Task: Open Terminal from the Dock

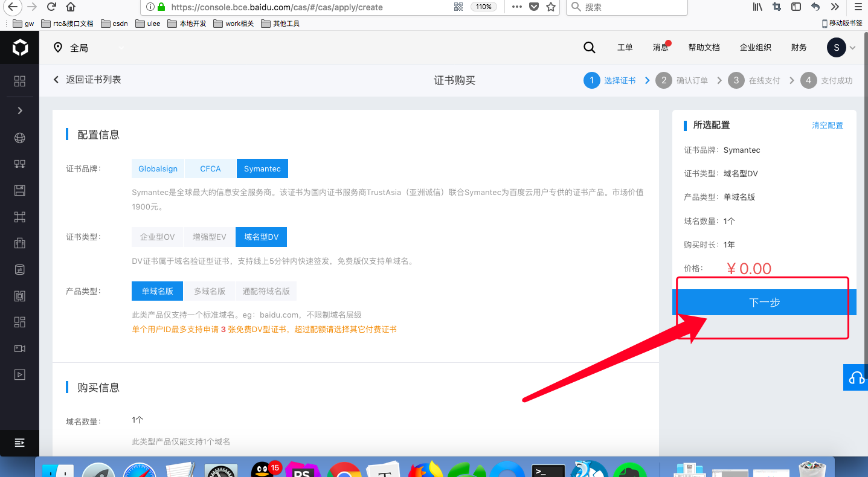Action: coord(548,470)
